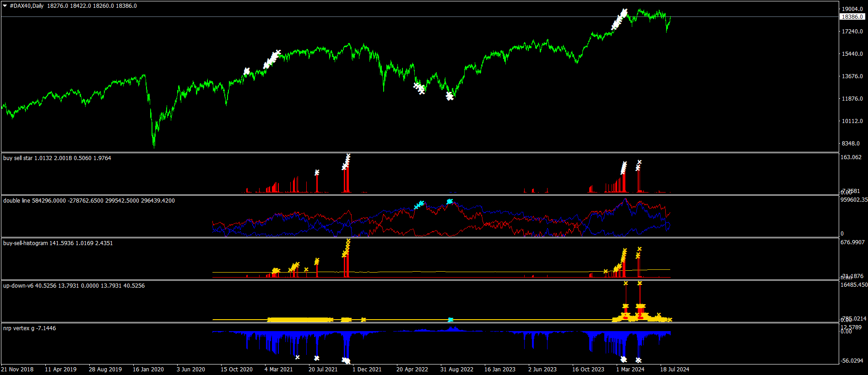Select topmost yellow cross on tallest buy-sell-histogram spike
This screenshot has height=375, width=868.
click(x=348, y=241)
